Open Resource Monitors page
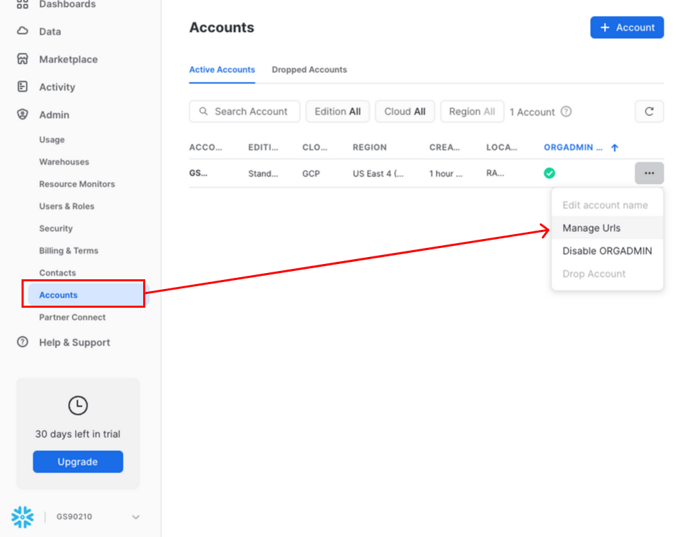 [77, 184]
